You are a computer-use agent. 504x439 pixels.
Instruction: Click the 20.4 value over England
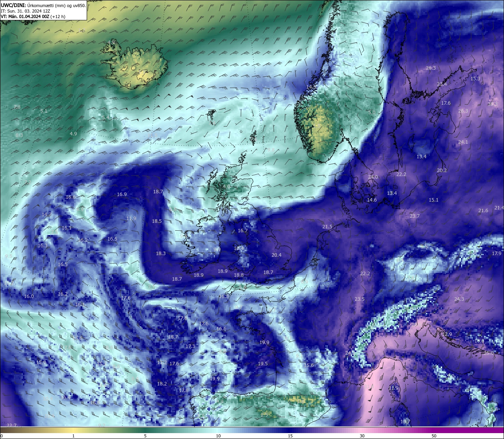[276, 255]
